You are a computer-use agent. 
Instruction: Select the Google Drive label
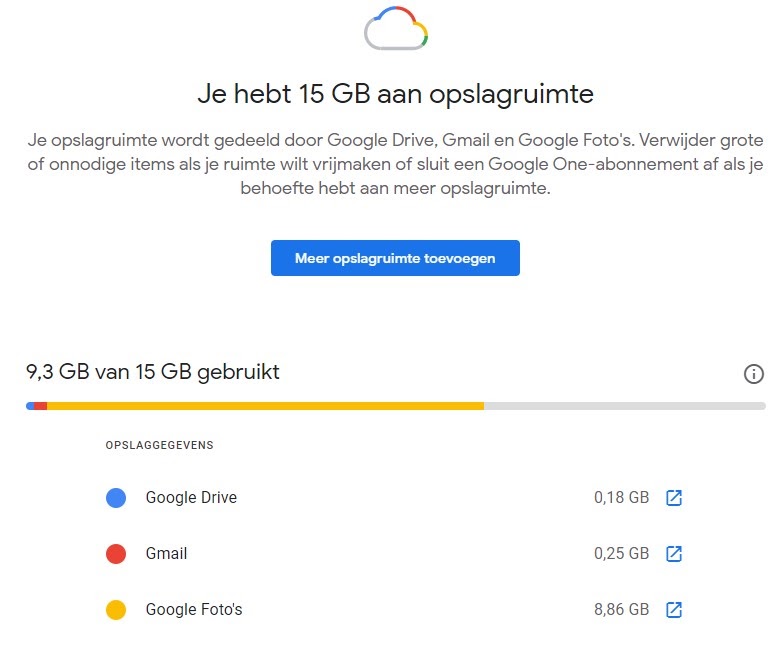pyautogui.click(x=191, y=498)
